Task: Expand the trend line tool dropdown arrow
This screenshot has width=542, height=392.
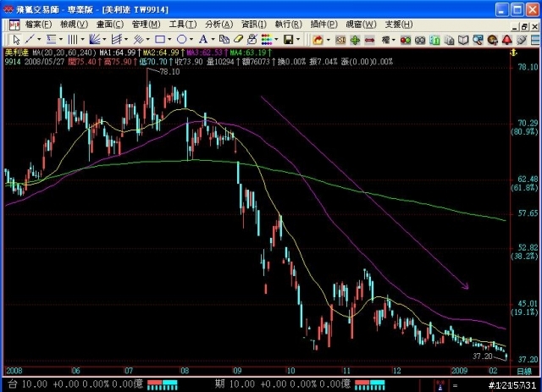Action: pos(39,40)
